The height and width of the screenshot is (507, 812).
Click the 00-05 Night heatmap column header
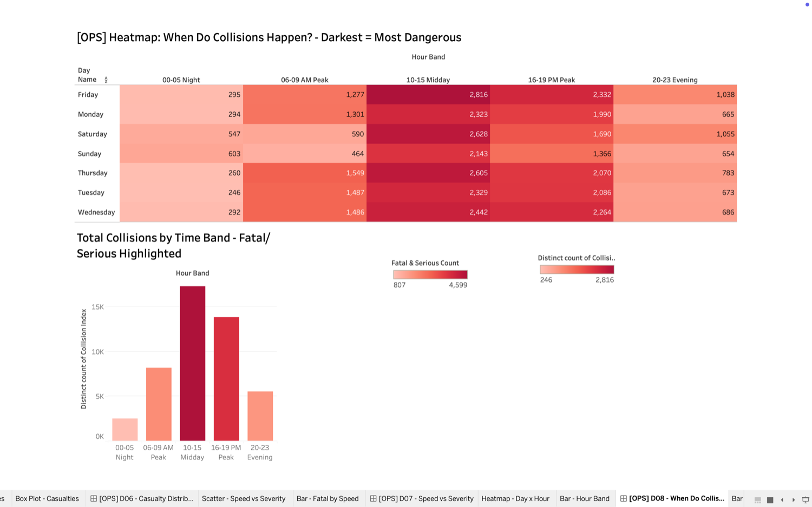(x=181, y=80)
